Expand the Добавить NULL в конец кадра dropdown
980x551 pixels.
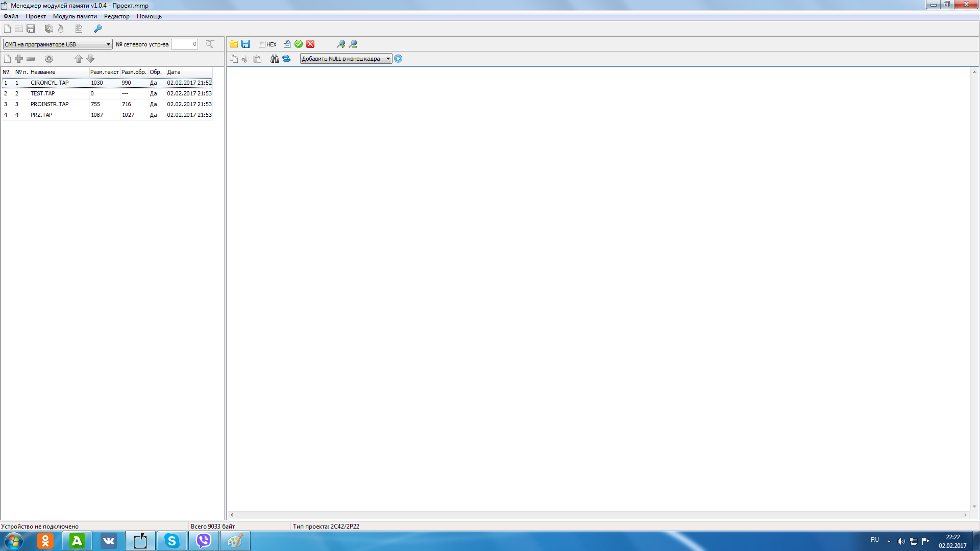point(346,59)
